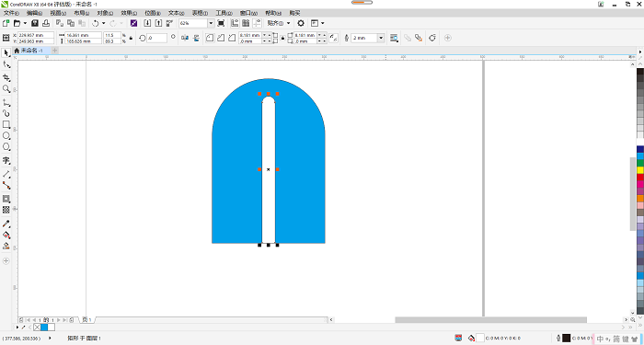The image size is (644, 345).
Task: Pick the yellow swatch in color palette
Action: [x=640, y=170]
